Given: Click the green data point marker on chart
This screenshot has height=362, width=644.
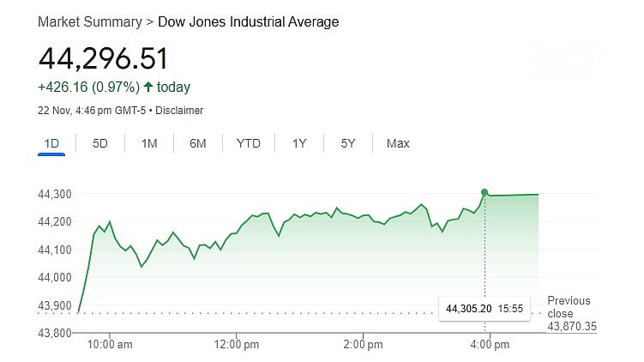Looking at the screenshot, I should tap(485, 192).
